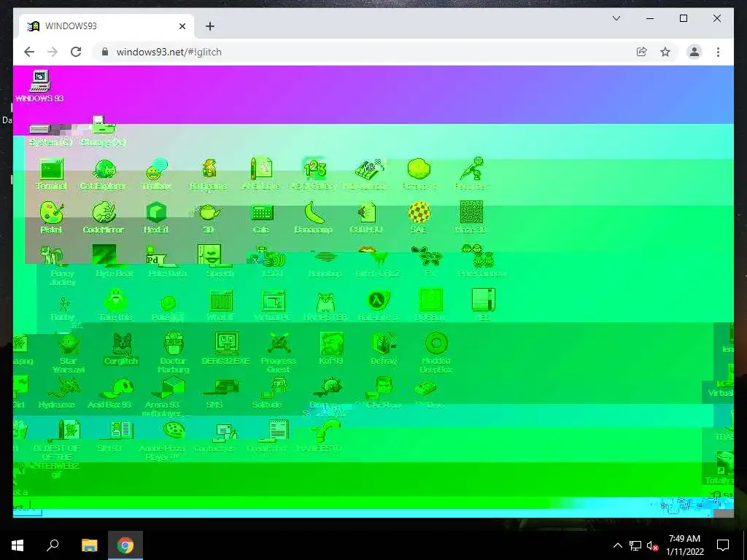Viewport: 747px width, 560px height.
Task: Open the Poney Jockey icon
Action: pos(52,256)
